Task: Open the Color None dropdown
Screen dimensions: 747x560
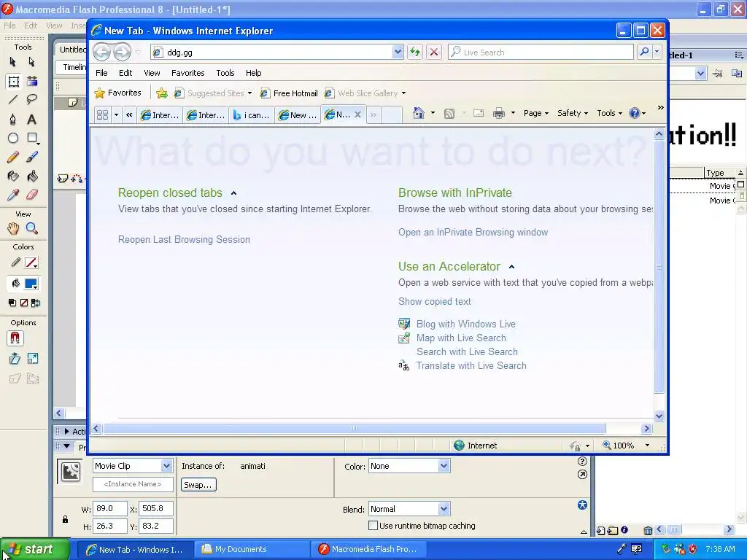Action: [444, 466]
